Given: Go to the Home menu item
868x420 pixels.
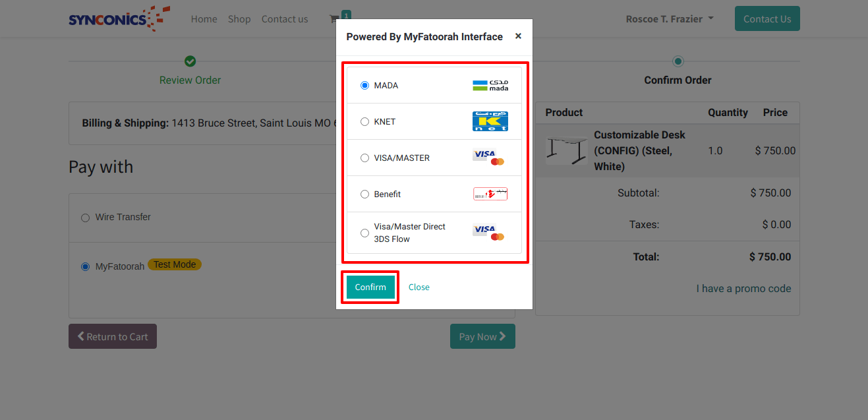Looking at the screenshot, I should [204, 19].
